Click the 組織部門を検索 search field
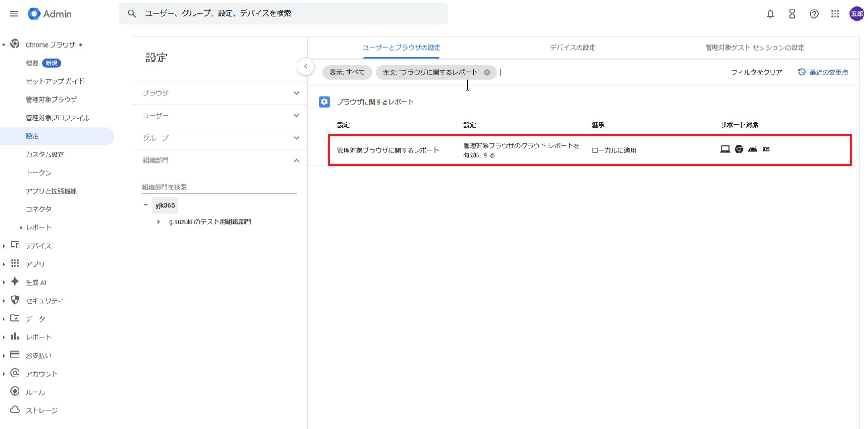The height and width of the screenshot is (429, 868). tap(219, 187)
